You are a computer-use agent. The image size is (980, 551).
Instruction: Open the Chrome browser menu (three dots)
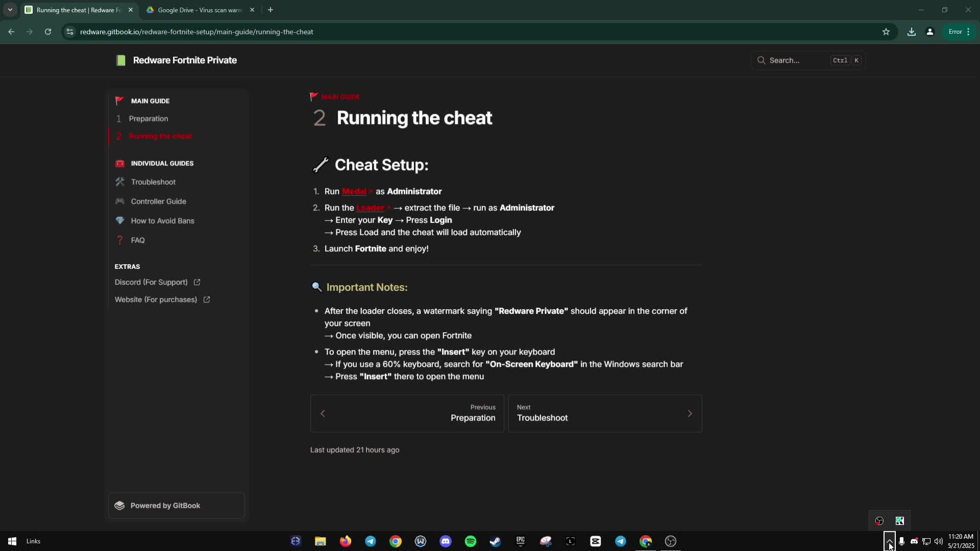969,32
